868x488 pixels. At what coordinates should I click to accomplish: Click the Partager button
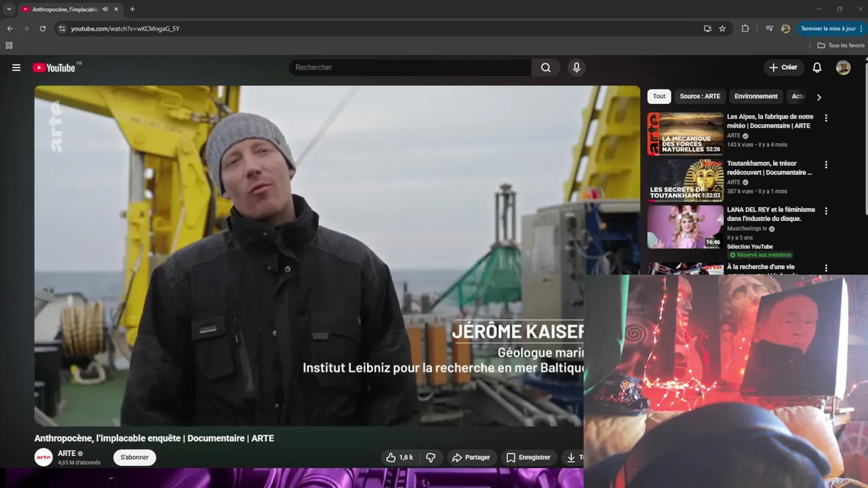471,457
